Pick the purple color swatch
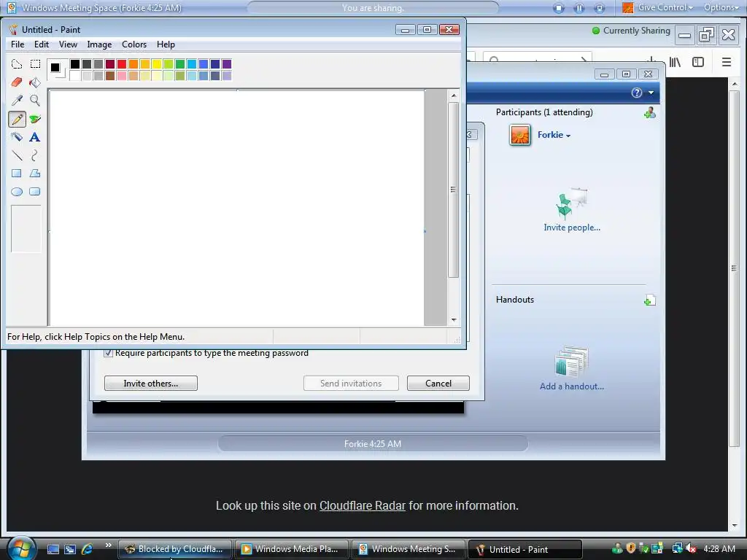 227,64
